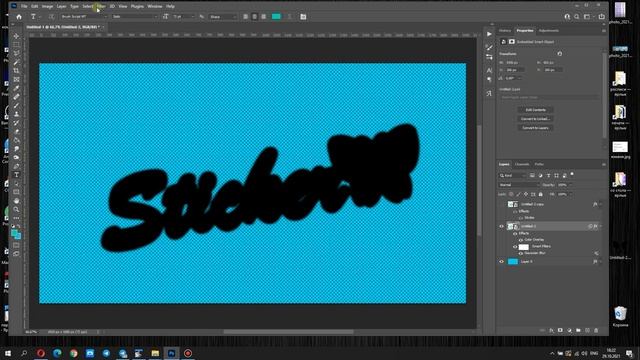Click the canvas horizontal scrollbar
Screen dimensions: 640x360
tap(288, 332)
